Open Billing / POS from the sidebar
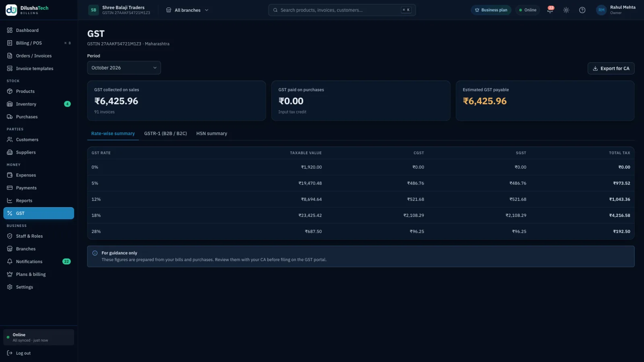 (39, 43)
